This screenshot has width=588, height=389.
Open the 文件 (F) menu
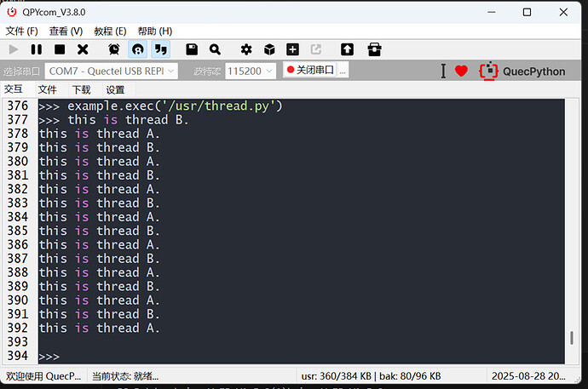click(22, 31)
